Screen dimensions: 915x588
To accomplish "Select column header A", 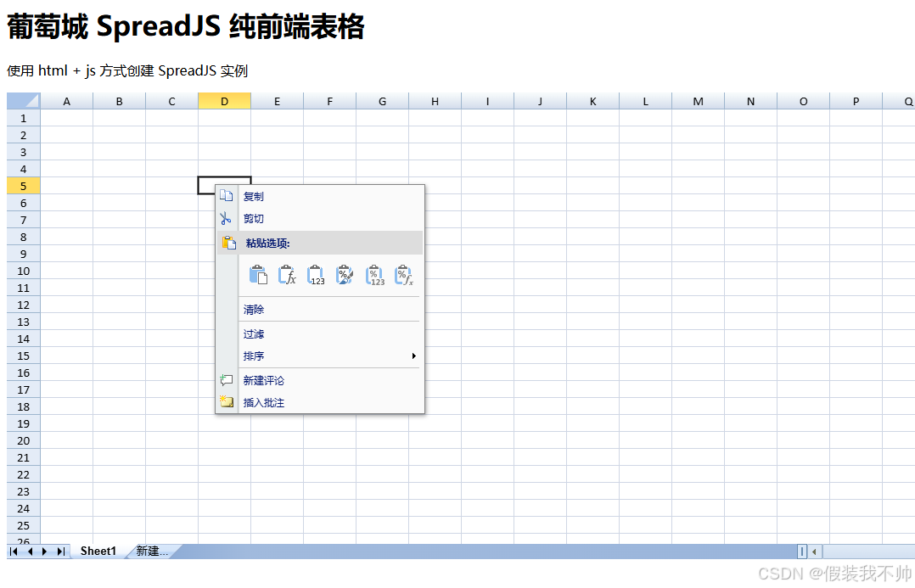I will click(66, 102).
